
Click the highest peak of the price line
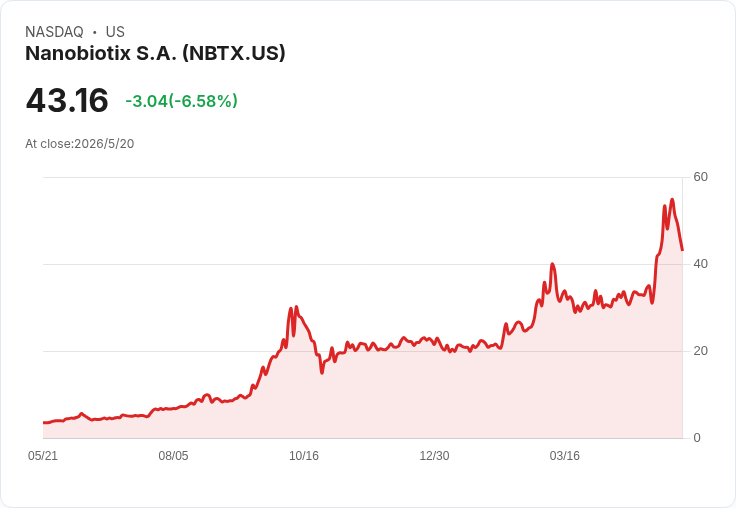pos(672,200)
